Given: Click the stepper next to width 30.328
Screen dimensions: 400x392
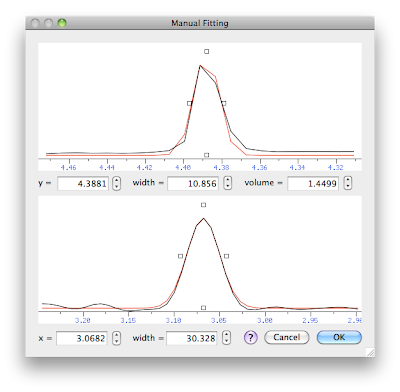Looking at the screenshot, I should pyautogui.click(x=226, y=337).
